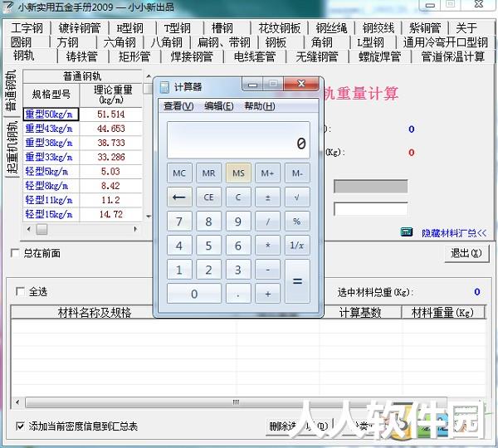The width and height of the screenshot is (498, 448).
Task: Click the divide key in calculator
Action: [268, 222]
